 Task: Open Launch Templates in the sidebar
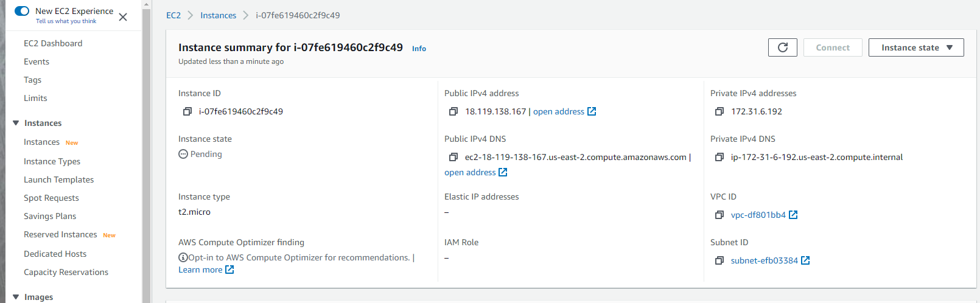pyautogui.click(x=59, y=179)
